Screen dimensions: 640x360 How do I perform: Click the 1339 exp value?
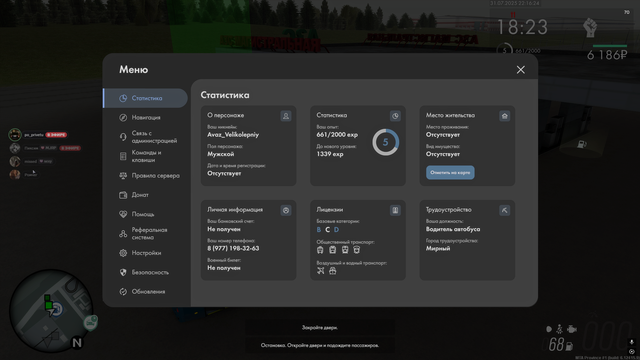(x=330, y=154)
